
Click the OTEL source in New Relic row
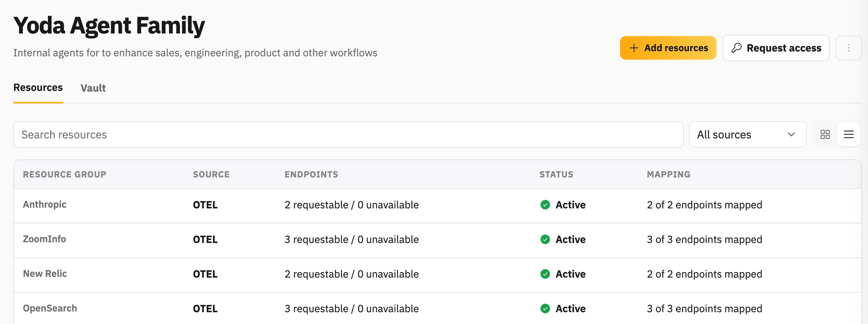pos(205,274)
